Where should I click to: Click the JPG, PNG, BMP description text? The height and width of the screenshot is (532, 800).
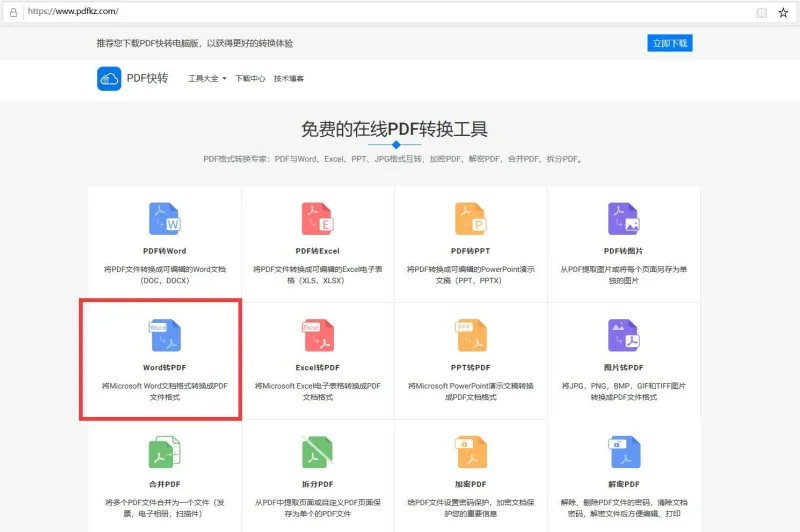tap(623, 392)
